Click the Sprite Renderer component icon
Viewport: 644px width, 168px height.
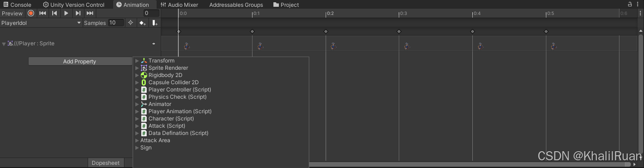(x=144, y=68)
